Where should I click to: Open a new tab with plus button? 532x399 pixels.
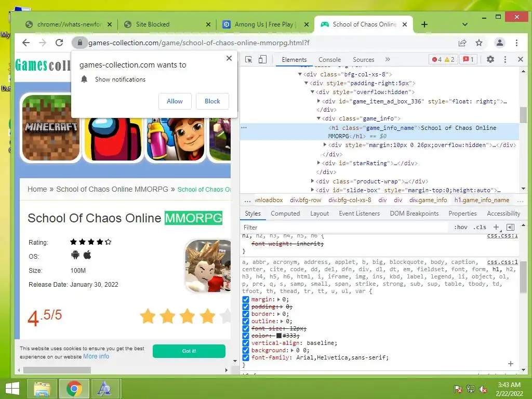424,24
